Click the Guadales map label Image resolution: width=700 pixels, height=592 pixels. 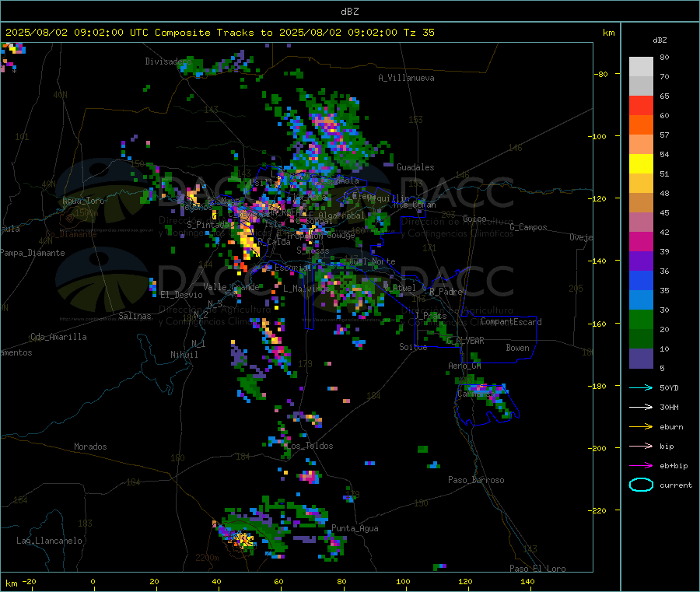pyautogui.click(x=415, y=167)
